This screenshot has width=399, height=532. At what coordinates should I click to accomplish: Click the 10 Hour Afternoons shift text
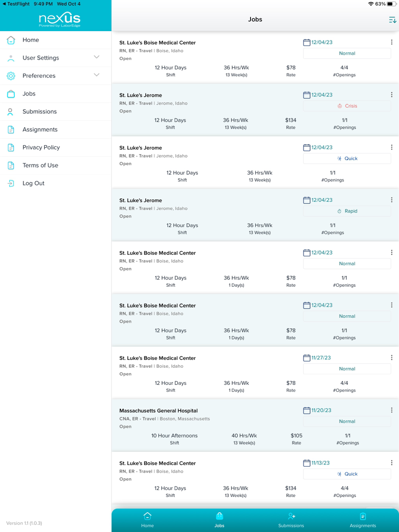pyautogui.click(x=174, y=436)
